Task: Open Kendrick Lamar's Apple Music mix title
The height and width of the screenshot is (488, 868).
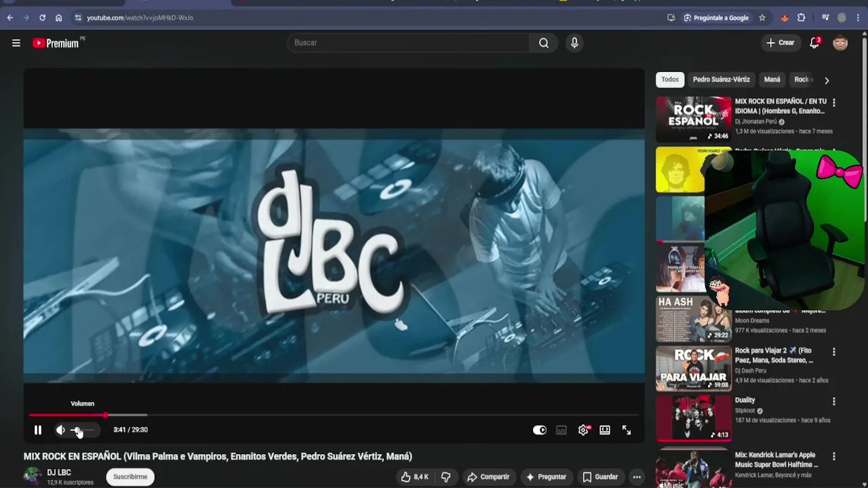Action: (x=777, y=460)
